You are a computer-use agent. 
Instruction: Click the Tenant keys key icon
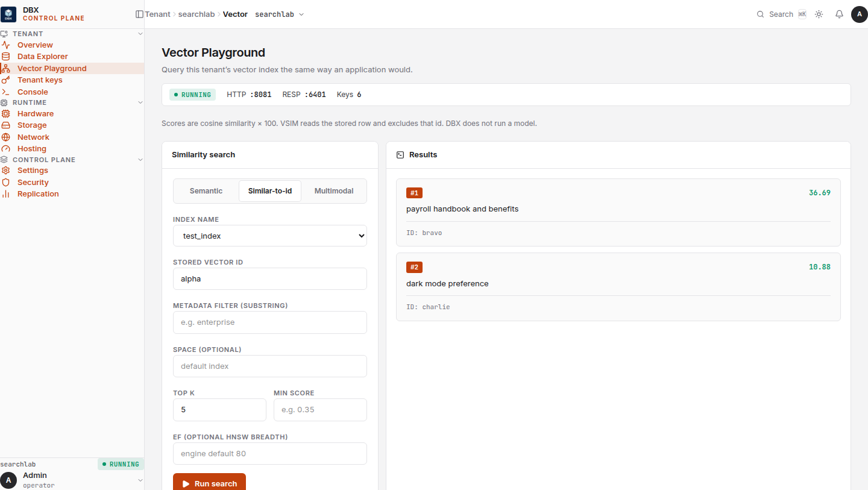[5, 80]
